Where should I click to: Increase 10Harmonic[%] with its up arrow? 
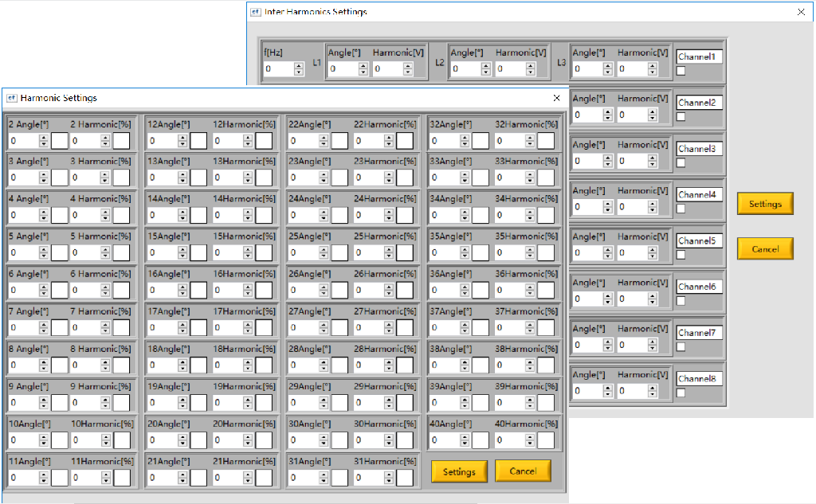click(106, 437)
